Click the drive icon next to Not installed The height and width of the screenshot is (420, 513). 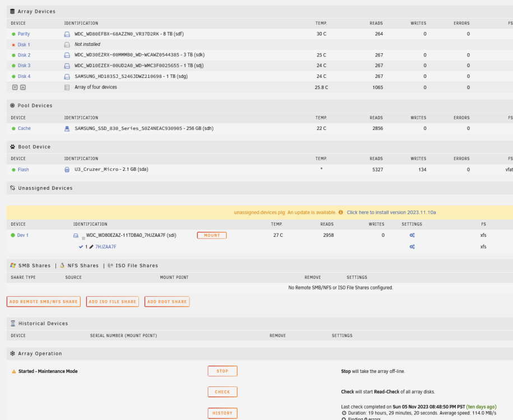pyautogui.click(x=67, y=44)
